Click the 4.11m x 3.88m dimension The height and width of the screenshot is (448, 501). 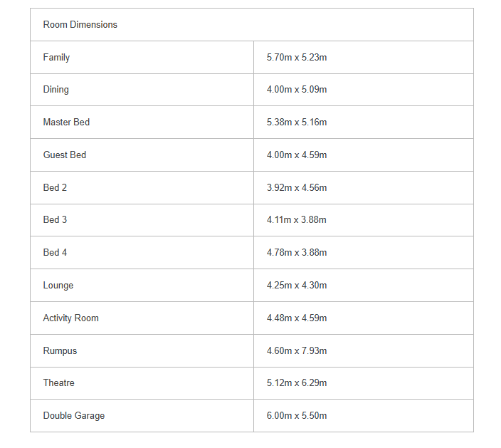296,220
